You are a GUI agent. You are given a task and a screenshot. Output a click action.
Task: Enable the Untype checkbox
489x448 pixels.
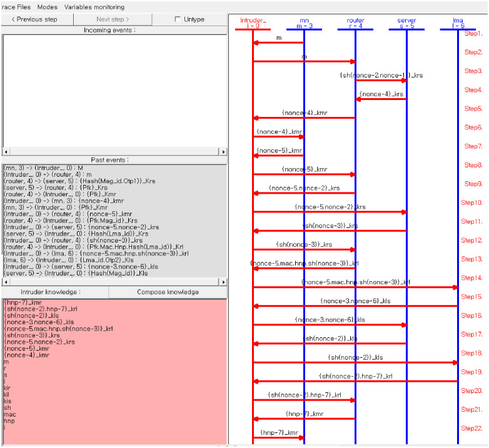(178, 19)
